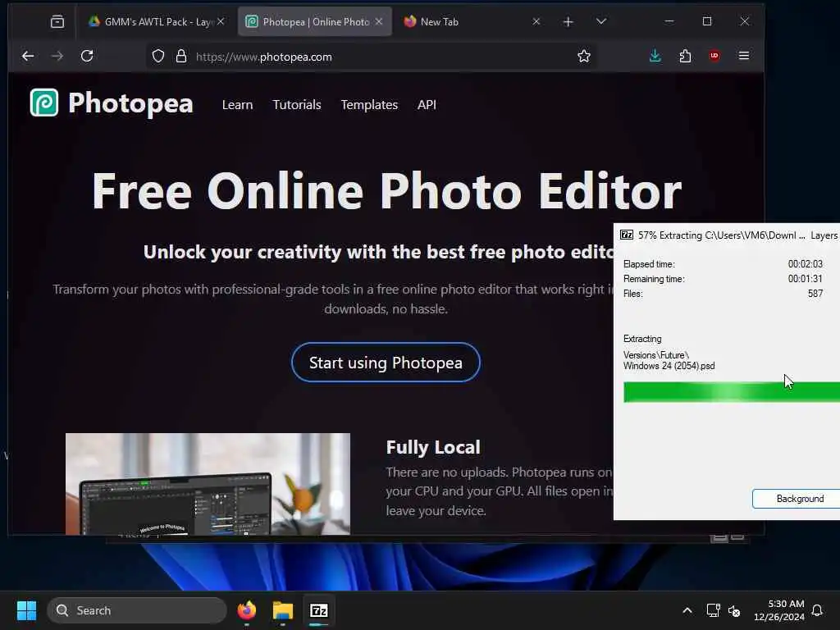
Task: Expand the list all tabs chevron
Action: 601,21
